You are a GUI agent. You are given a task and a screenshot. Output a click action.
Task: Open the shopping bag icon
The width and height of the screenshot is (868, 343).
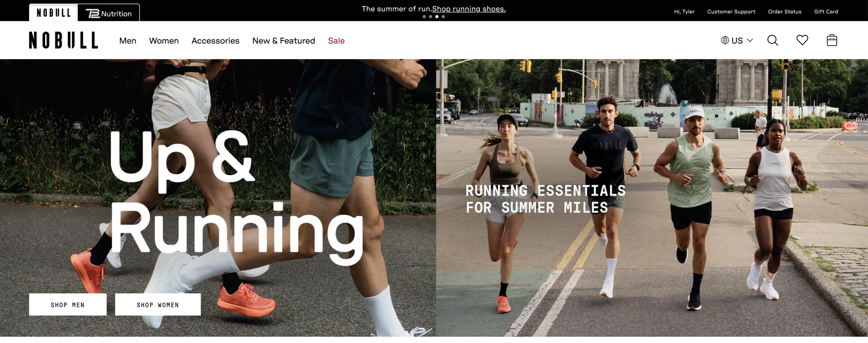click(832, 40)
